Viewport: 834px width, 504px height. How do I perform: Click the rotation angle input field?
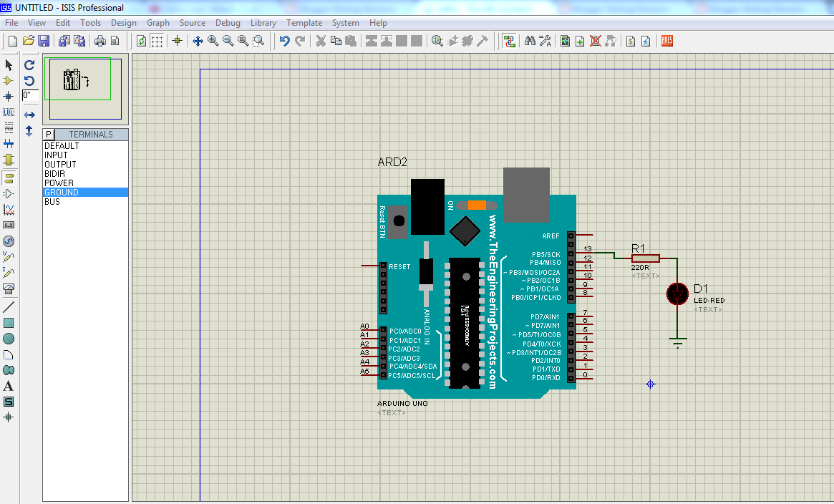pos(30,95)
